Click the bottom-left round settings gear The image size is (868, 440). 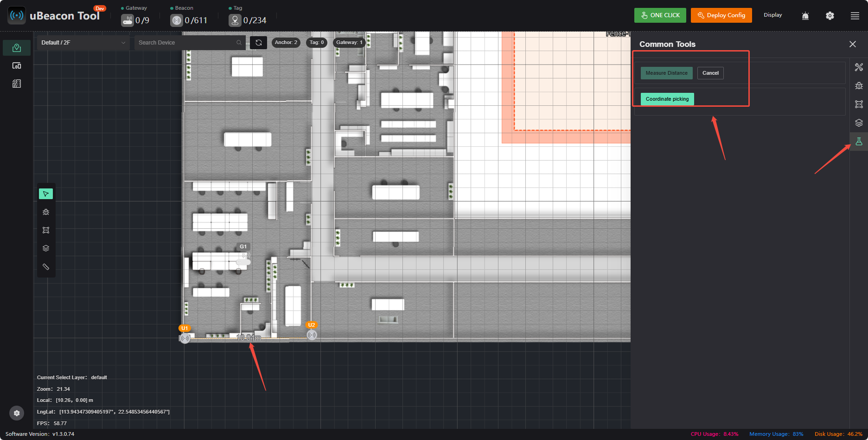(17, 413)
